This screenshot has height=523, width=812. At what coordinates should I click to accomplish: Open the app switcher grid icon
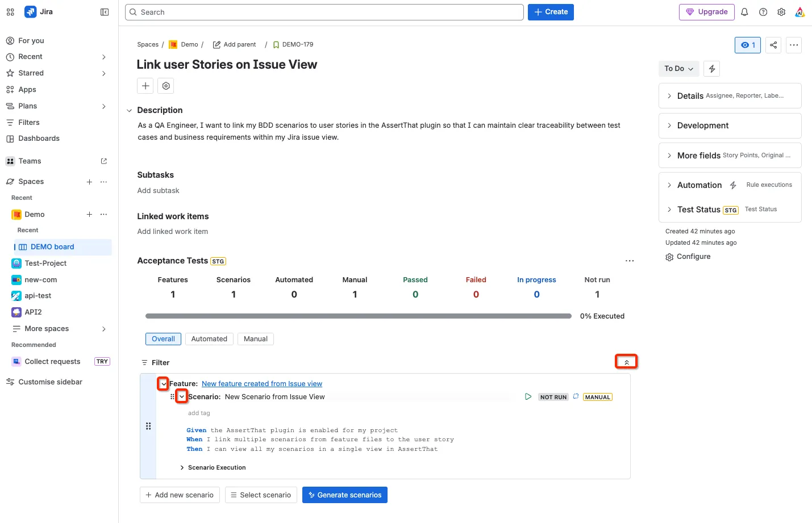click(x=10, y=12)
